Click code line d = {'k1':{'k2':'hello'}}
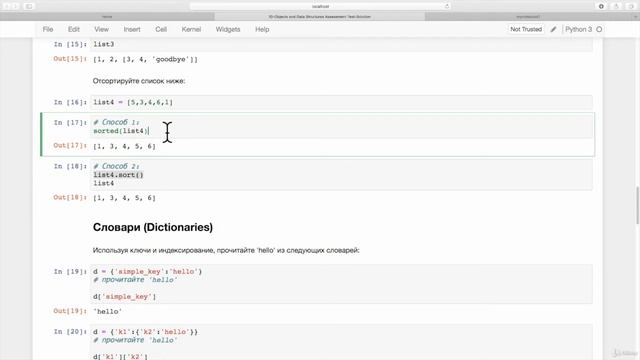 (x=145, y=332)
